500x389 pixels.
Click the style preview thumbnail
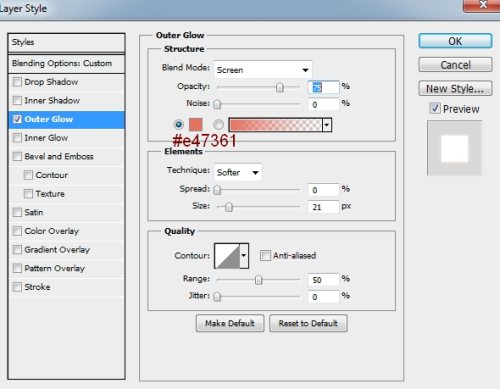click(454, 148)
